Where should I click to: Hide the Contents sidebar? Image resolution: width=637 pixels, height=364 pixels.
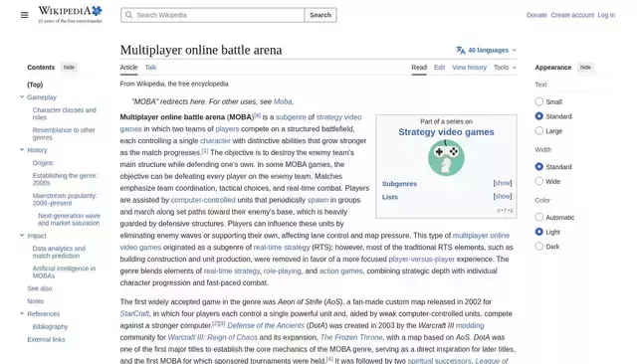(69, 68)
